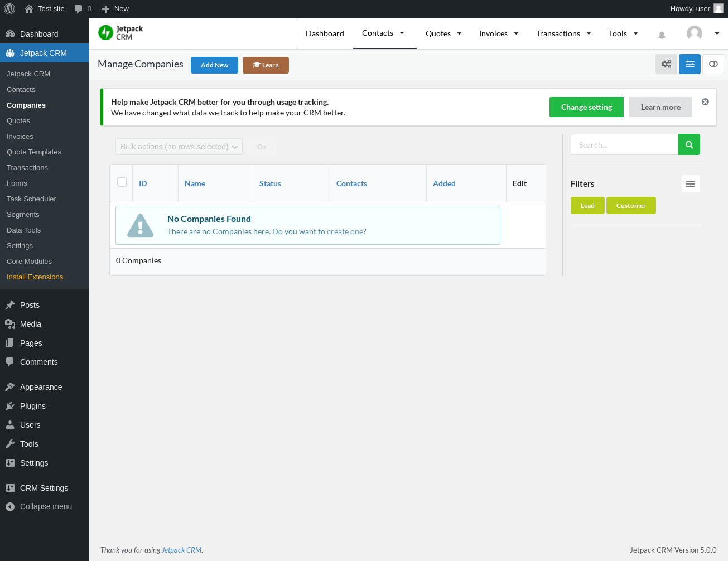The height and width of the screenshot is (561, 728).
Task: Collapse the admin sidebar menu
Action: [45, 506]
